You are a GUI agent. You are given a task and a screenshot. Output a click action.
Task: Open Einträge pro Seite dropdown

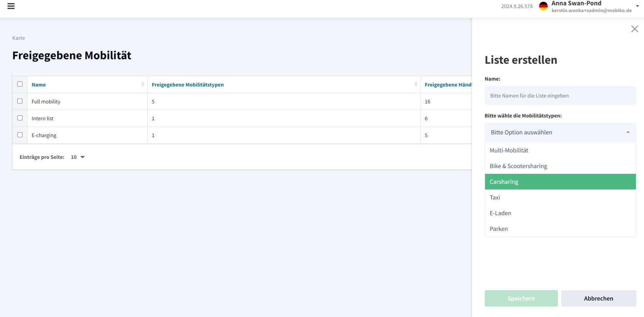(x=78, y=157)
